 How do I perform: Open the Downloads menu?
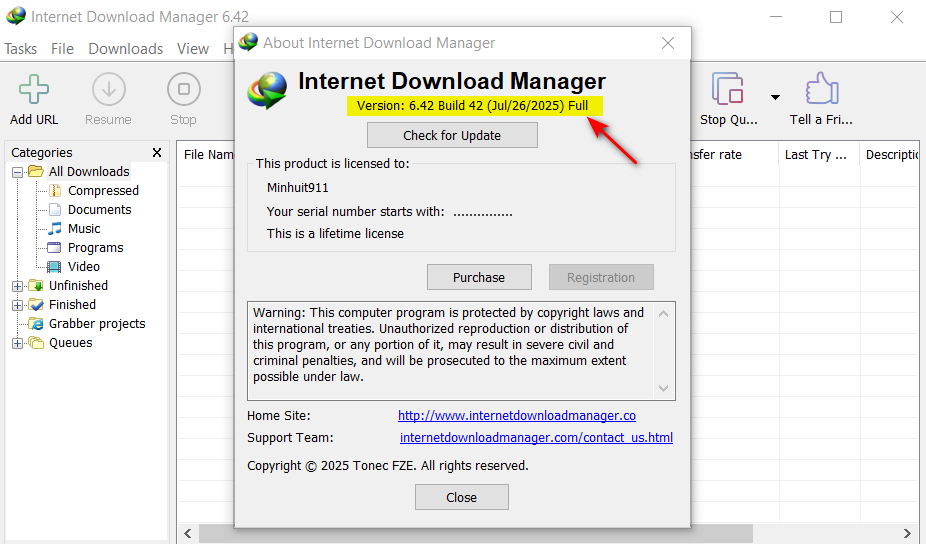[126, 48]
